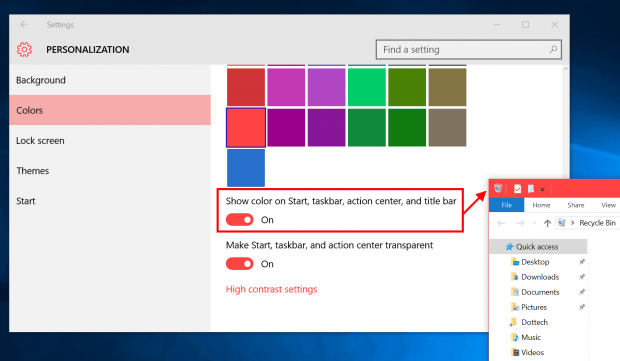Click the Recycle Bin icon in Explorer title bar
The image size is (620, 361).
498,188
